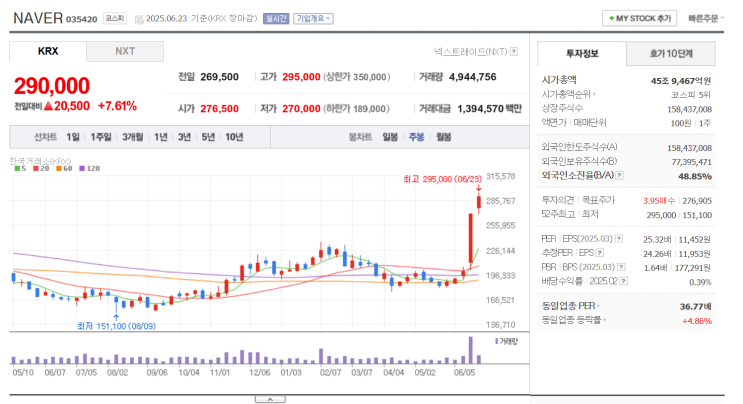Screen dimensions: 743x404
Task: Click the help icon beside 외국인소진율(B/A)
Action: click(619, 175)
